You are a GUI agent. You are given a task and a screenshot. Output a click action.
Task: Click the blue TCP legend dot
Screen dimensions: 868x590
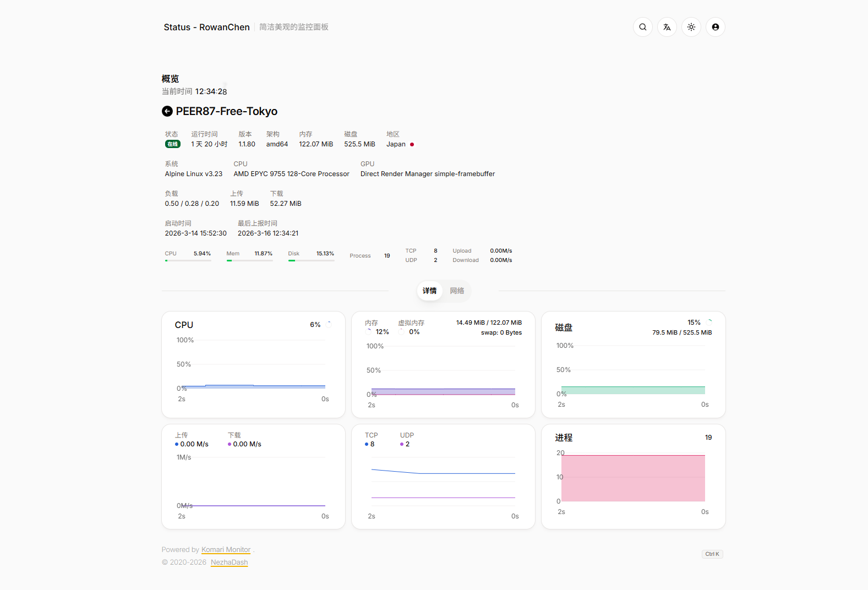pos(367,444)
